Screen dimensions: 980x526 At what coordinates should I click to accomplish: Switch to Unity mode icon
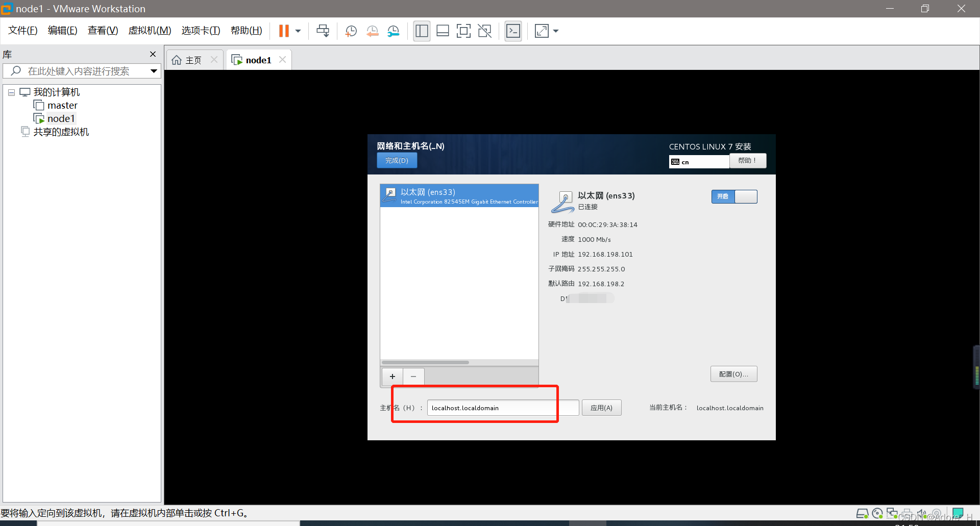click(x=484, y=31)
